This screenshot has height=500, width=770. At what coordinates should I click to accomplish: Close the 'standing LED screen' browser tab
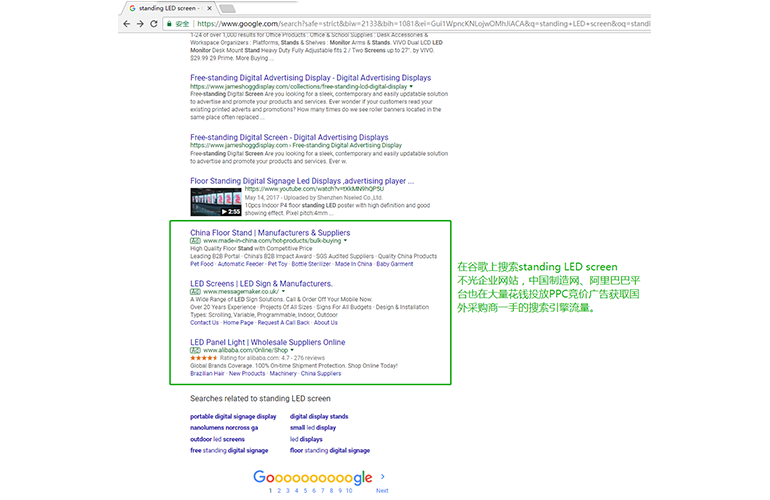[x=209, y=8]
